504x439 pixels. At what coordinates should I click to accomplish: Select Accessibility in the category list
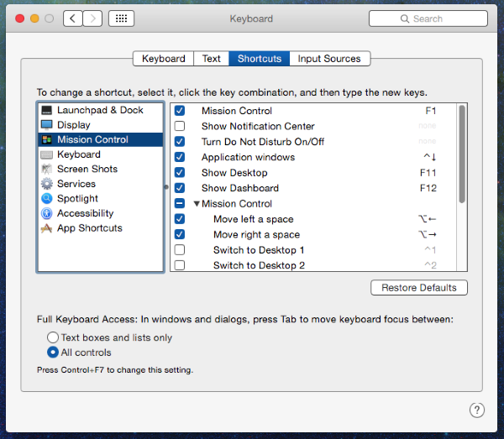[101, 213]
